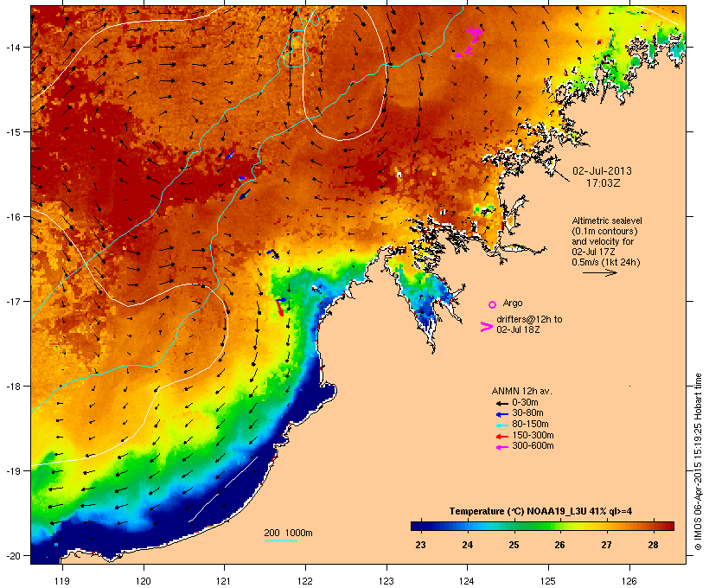Click the color bar value 27
Viewport: 709px width, 588px height.
pyautogui.click(x=606, y=545)
